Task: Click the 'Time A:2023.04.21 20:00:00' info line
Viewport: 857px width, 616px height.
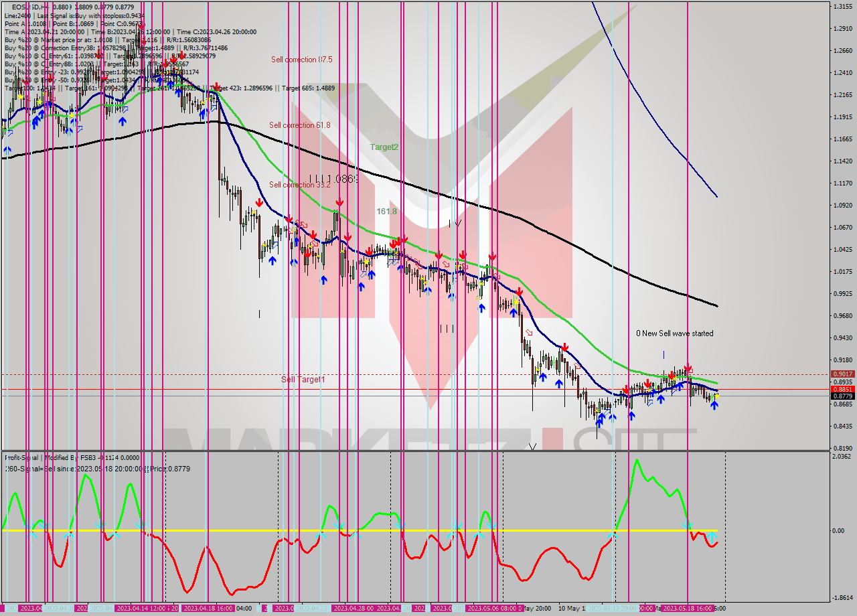Action: [130, 31]
